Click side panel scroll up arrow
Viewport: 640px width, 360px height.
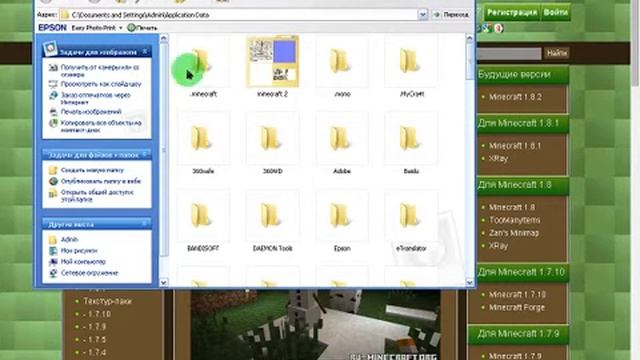pyautogui.click(x=164, y=38)
